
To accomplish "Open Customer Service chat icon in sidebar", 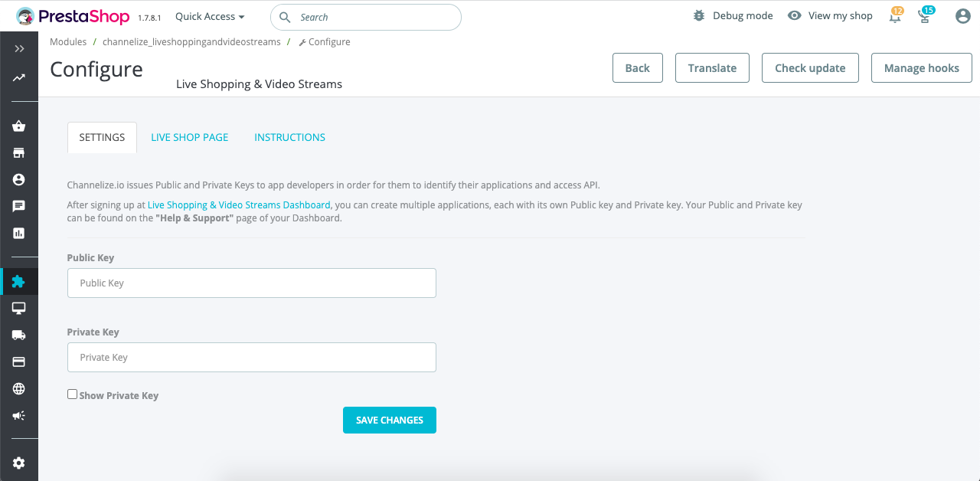I will click(19, 206).
